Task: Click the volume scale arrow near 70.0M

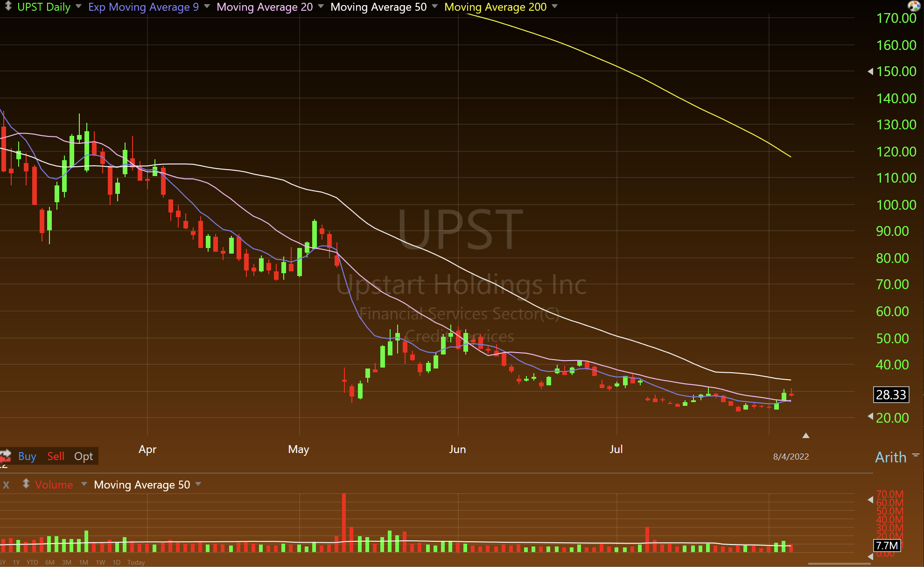Action: coord(870,500)
